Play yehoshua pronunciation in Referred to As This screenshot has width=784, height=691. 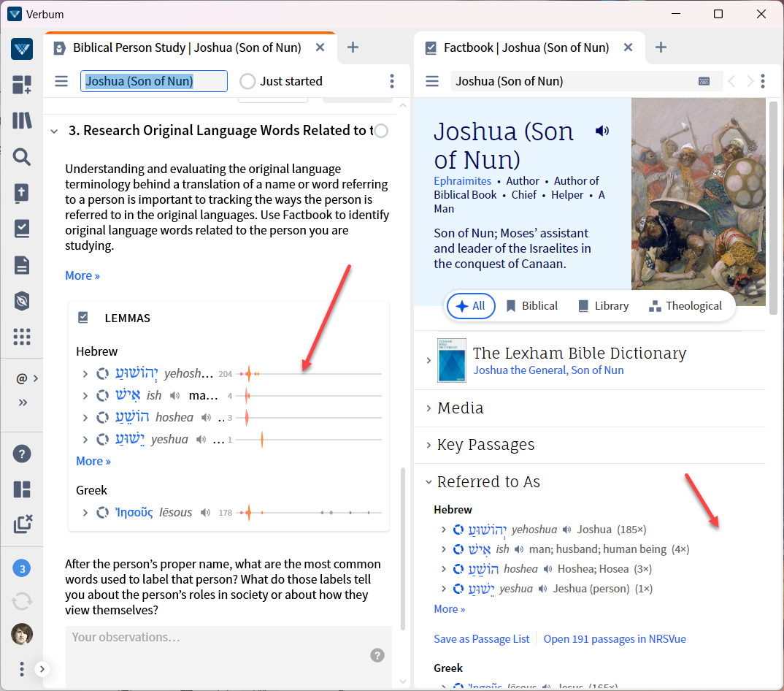click(567, 530)
